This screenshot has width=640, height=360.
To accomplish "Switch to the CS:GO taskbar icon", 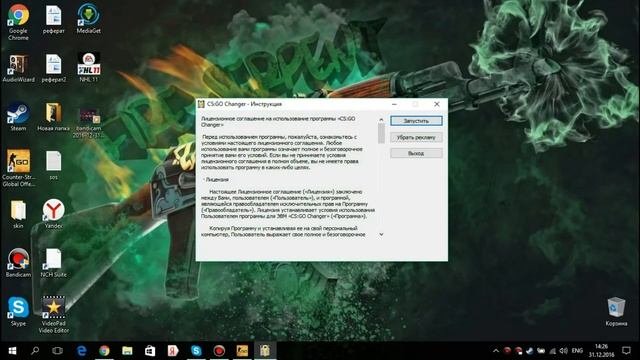I will tap(242, 351).
